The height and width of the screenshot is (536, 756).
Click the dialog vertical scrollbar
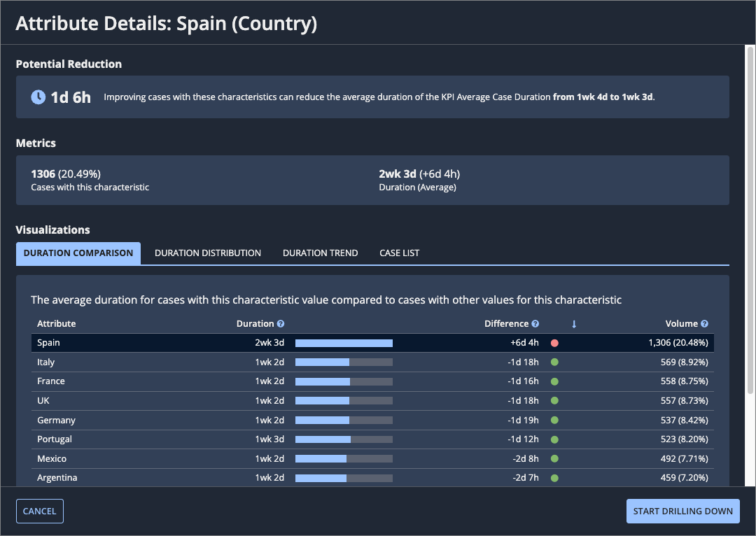(x=750, y=219)
